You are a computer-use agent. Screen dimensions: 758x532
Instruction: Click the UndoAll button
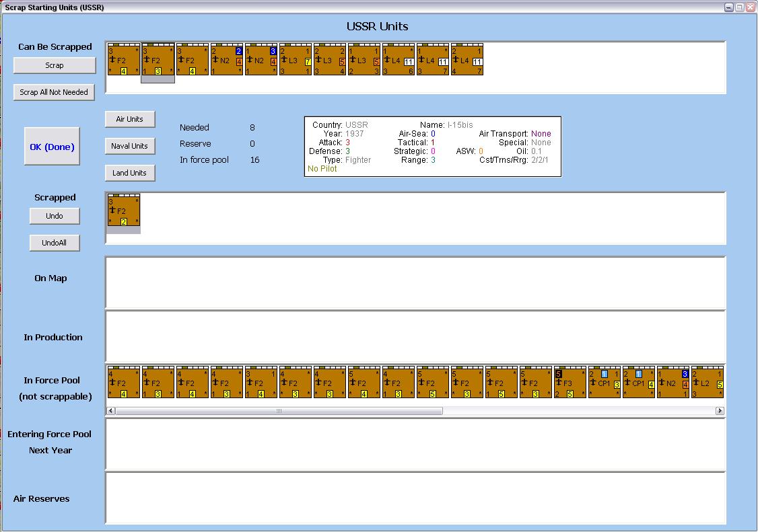[55, 243]
